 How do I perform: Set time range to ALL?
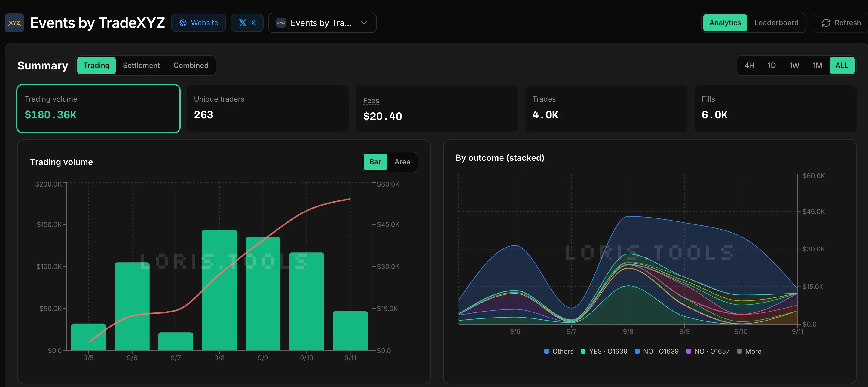[842, 65]
